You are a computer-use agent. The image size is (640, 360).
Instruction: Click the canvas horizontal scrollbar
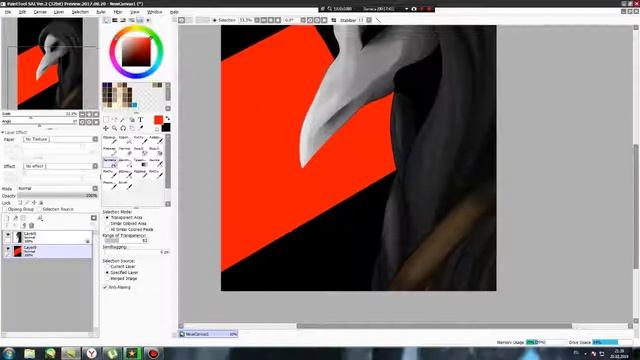point(434,326)
